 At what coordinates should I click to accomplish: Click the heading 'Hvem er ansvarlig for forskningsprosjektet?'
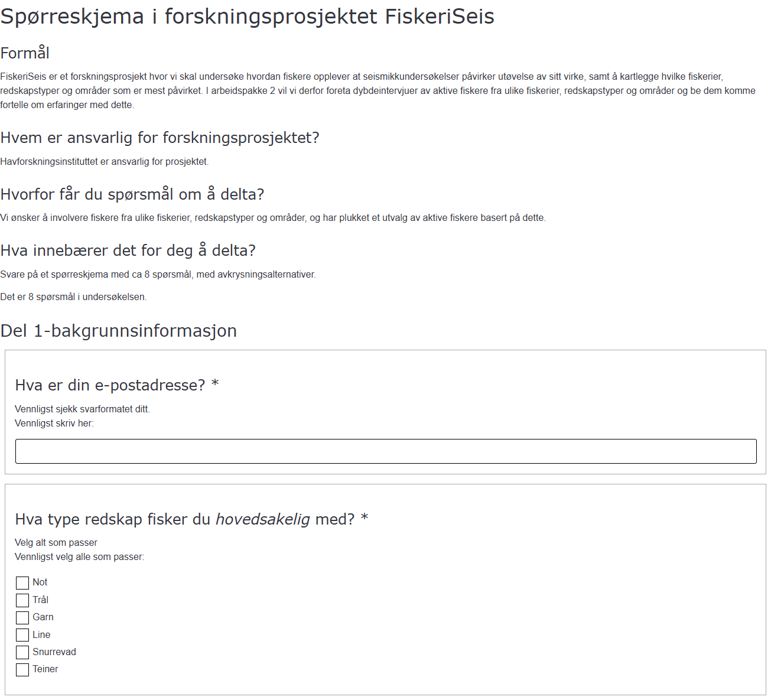(x=161, y=137)
